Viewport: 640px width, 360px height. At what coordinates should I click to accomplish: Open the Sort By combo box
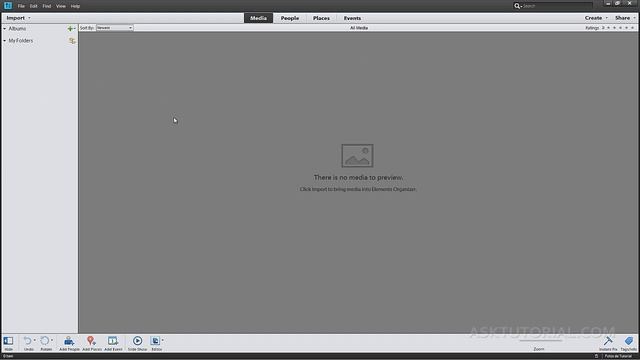[x=115, y=28]
